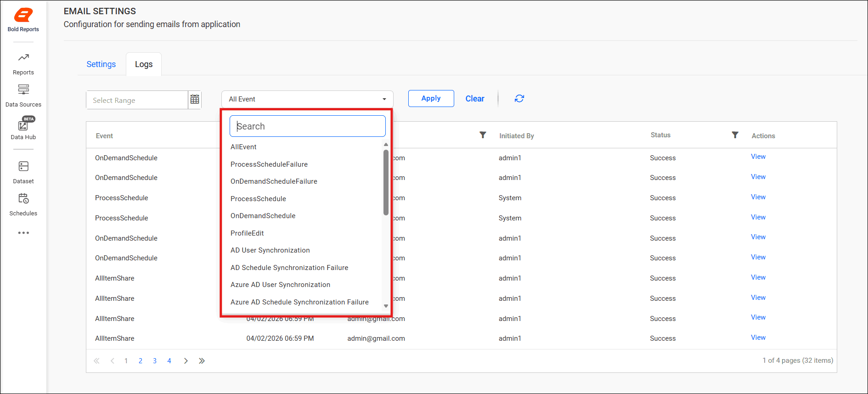Click the Status column header
This screenshot has width=868, height=394.
(x=660, y=135)
